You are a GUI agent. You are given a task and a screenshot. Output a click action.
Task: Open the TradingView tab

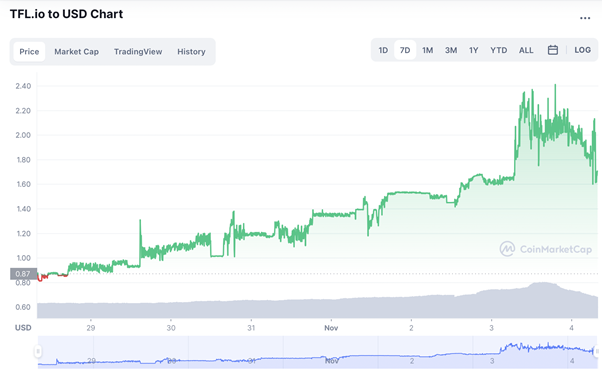(138, 51)
